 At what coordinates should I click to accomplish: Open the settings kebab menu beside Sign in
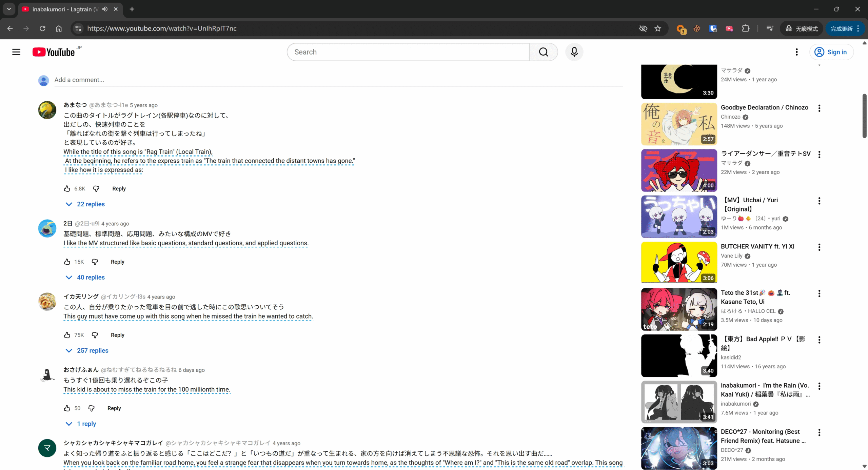tap(796, 52)
